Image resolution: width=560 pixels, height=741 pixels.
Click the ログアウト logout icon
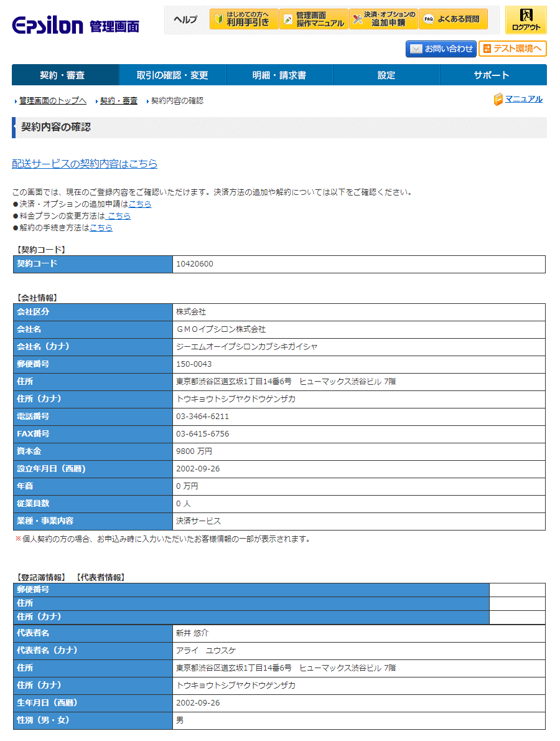point(526,20)
